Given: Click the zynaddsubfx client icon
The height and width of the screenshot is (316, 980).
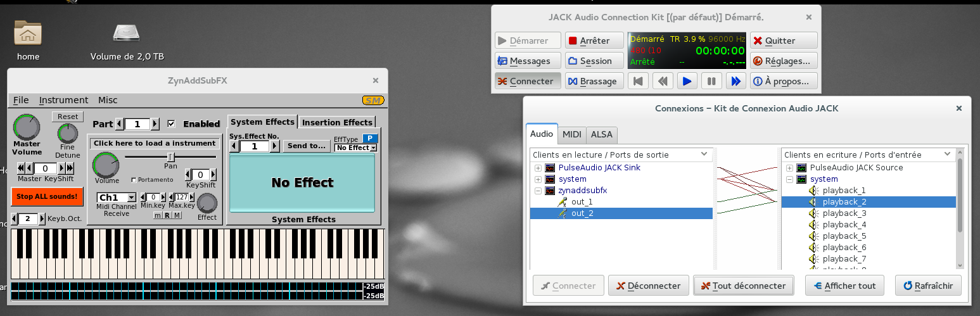Looking at the screenshot, I should point(550,191).
